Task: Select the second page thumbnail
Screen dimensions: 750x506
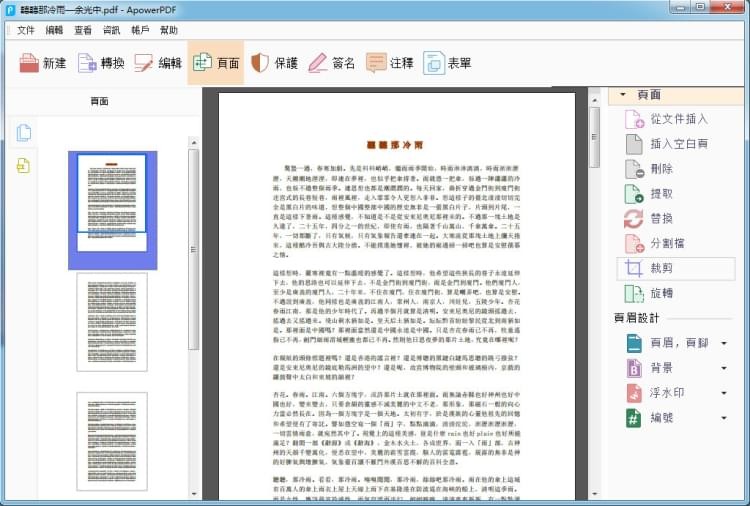Action: (112, 322)
